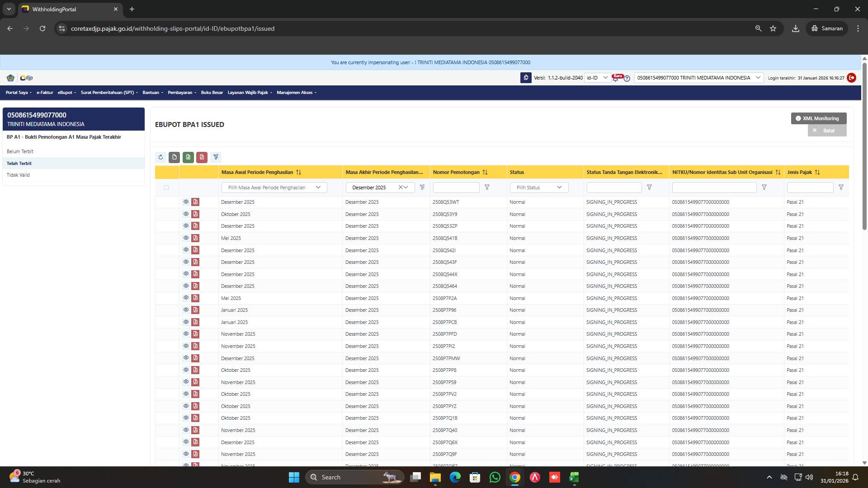Refresh the EBUPOT BPA1 issued list
868x488 pixels.
[x=160, y=157]
